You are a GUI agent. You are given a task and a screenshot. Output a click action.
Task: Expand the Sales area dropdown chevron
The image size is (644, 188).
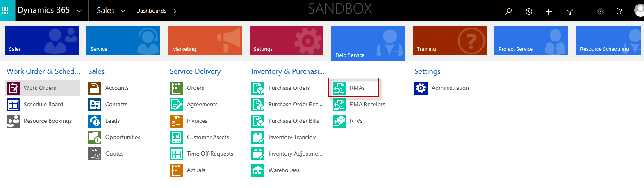tap(123, 11)
